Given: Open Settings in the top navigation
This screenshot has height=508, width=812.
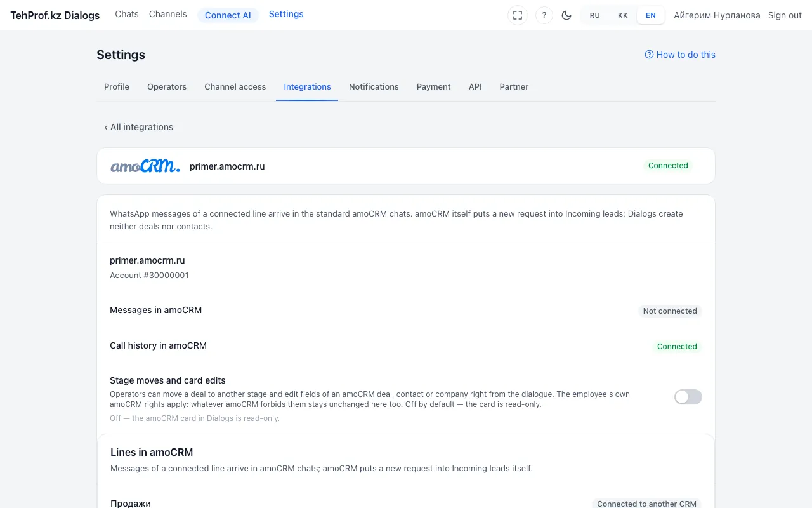Looking at the screenshot, I should click(286, 14).
